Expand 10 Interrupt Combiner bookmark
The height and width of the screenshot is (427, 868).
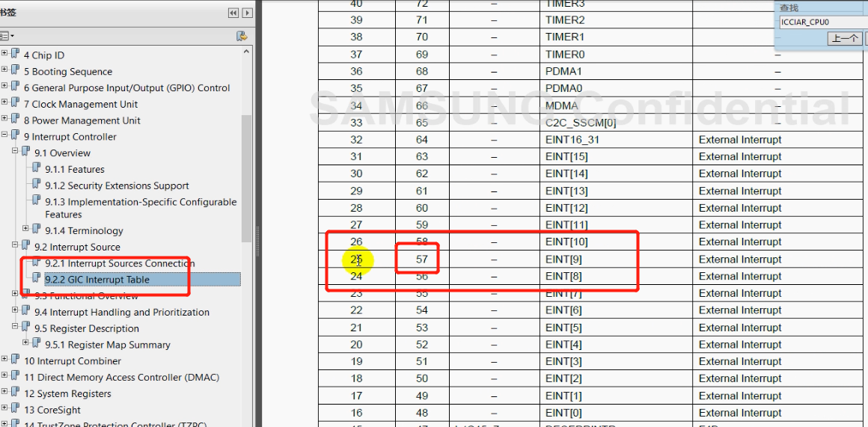click(4, 360)
